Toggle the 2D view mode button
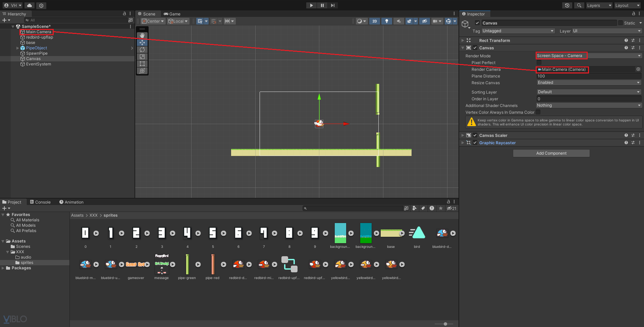This screenshot has width=644, height=327. pyautogui.click(x=374, y=21)
